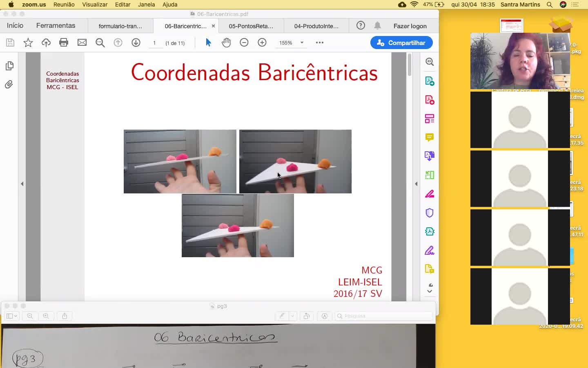Image resolution: width=588 pixels, height=368 pixels.
Task: Open the 04-ProdutoInte... document tab
Action: (316, 26)
